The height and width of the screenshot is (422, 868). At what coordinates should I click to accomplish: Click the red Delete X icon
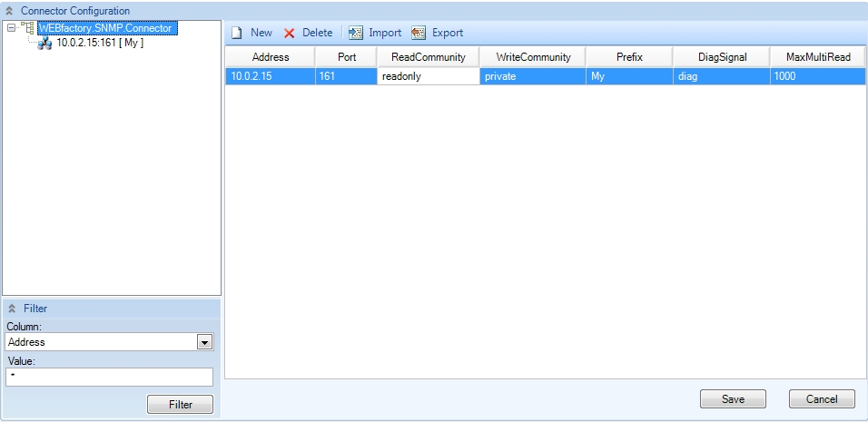pos(289,34)
